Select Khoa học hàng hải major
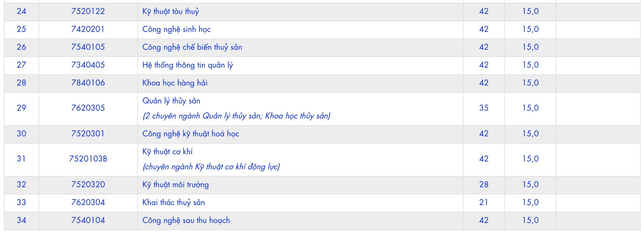Screen dimensions: 644x233 175,83
